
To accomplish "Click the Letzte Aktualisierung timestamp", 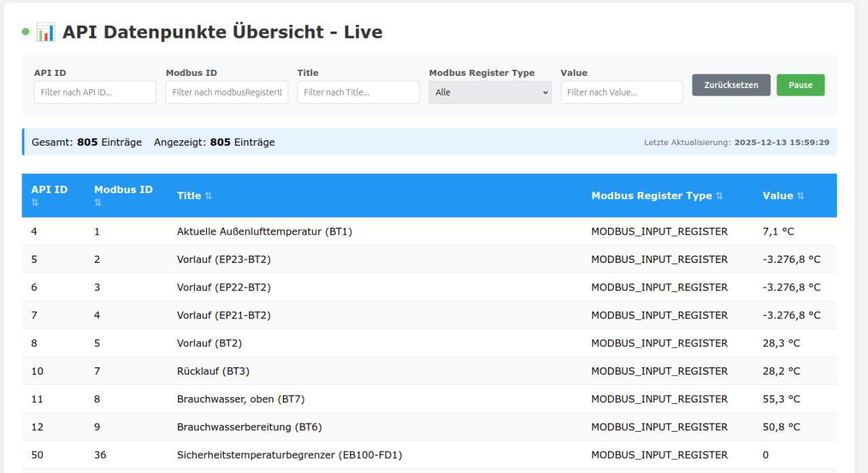I will (781, 143).
